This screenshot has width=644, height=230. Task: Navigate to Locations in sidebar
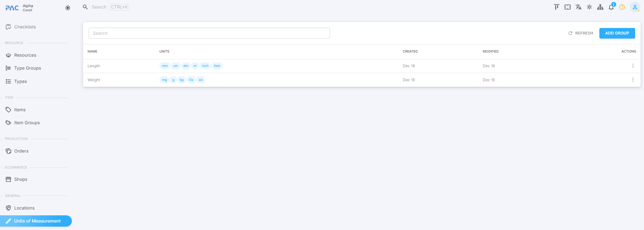pyautogui.click(x=24, y=208)
